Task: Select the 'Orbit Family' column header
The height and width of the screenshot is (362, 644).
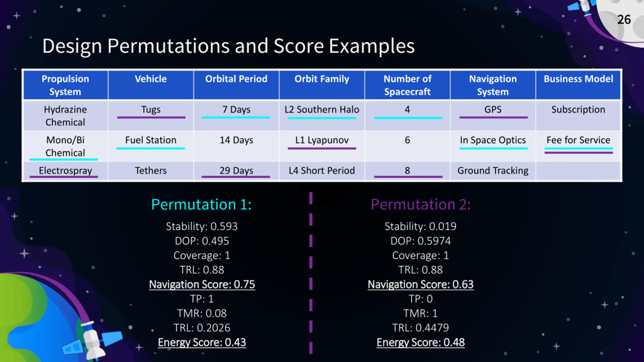Action: pyautogui.click(x=322, y=85)
